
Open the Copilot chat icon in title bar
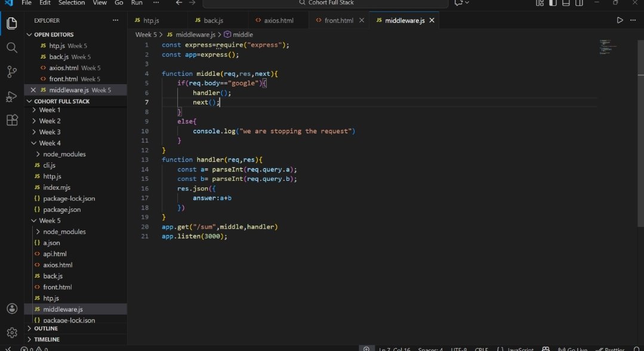[x=458, y=3]
